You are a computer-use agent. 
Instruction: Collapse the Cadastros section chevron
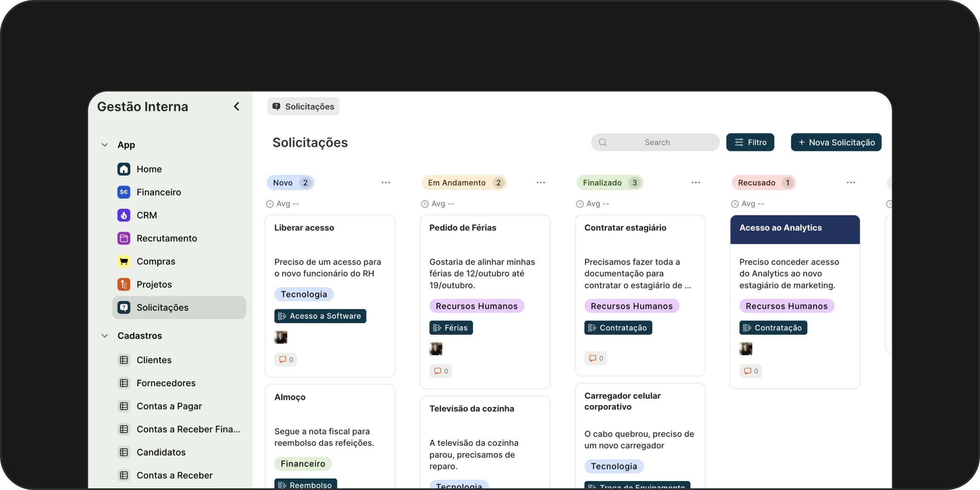105,336
